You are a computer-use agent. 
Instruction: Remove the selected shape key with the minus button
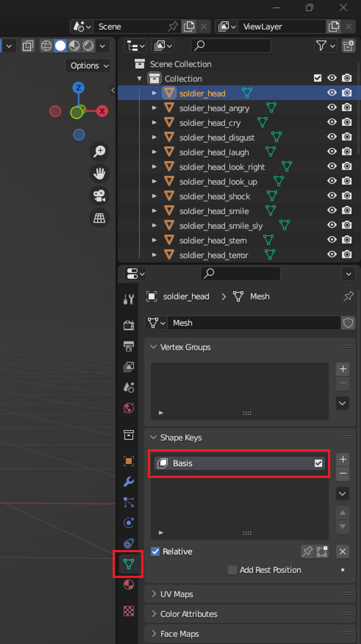point(343,473)
